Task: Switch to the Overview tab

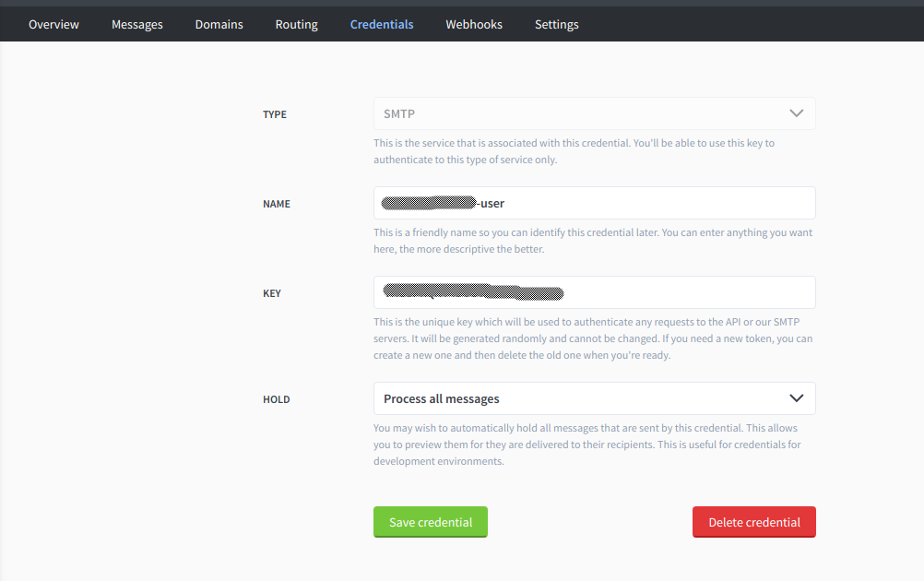Action: coord(53,24)
